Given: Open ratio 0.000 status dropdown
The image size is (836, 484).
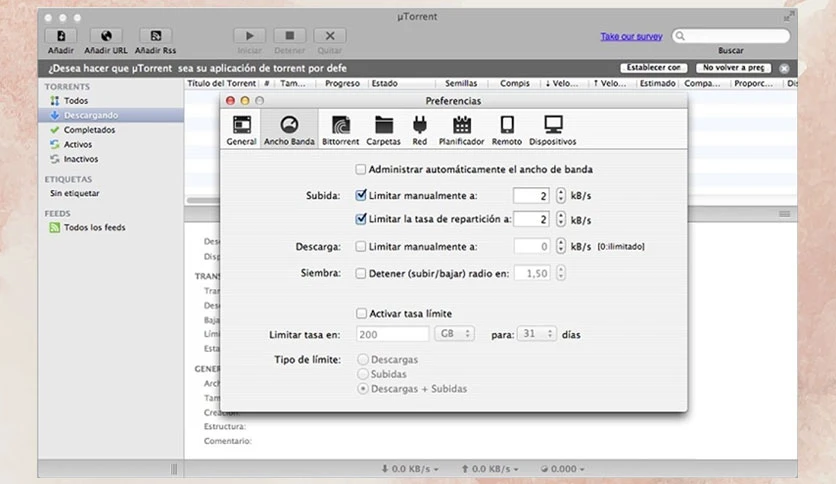Looking at the screenshot, I should [x=562, y=469].
